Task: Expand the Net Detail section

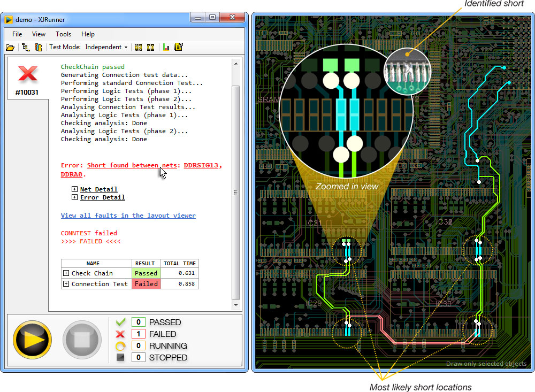Action: tap(74, 189)
